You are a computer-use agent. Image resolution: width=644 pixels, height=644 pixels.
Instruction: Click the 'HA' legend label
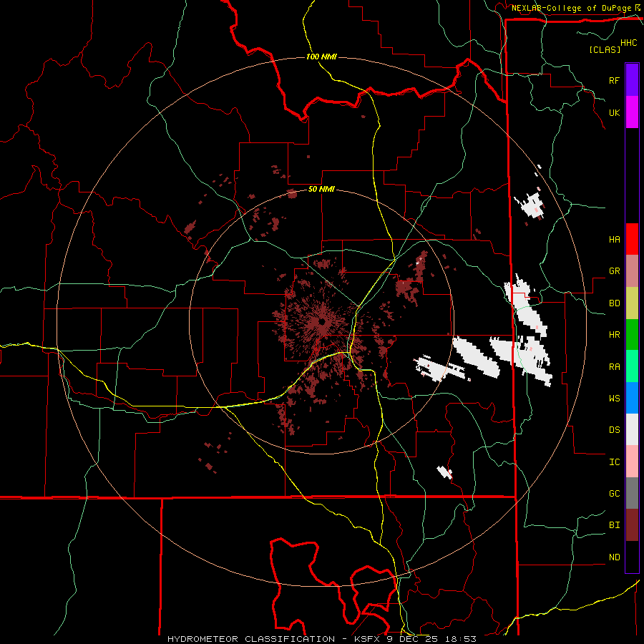coord(614,239)
